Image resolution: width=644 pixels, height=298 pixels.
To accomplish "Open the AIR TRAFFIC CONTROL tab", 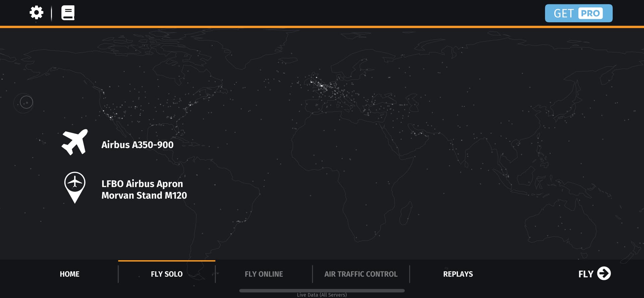I will tap(361, 274).
